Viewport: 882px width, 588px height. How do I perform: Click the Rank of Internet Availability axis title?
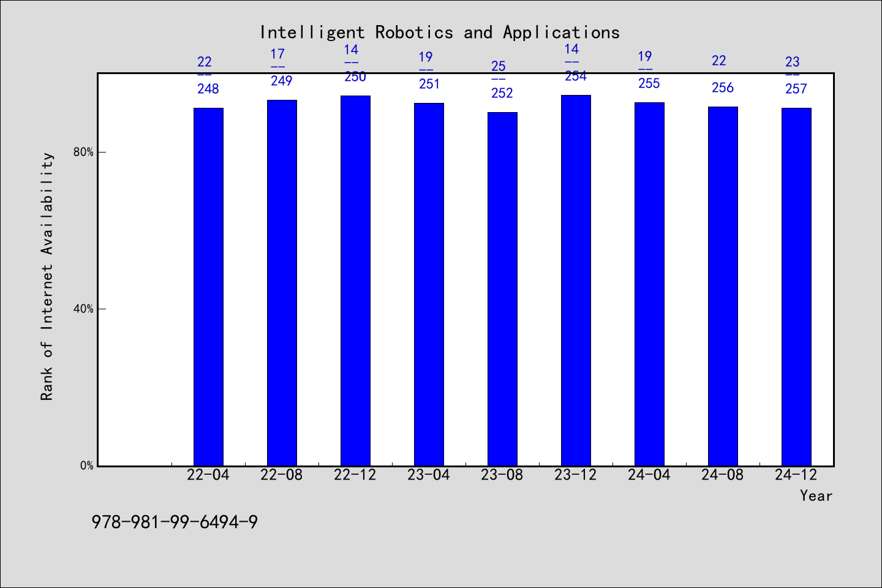click(x=47, y=276)
